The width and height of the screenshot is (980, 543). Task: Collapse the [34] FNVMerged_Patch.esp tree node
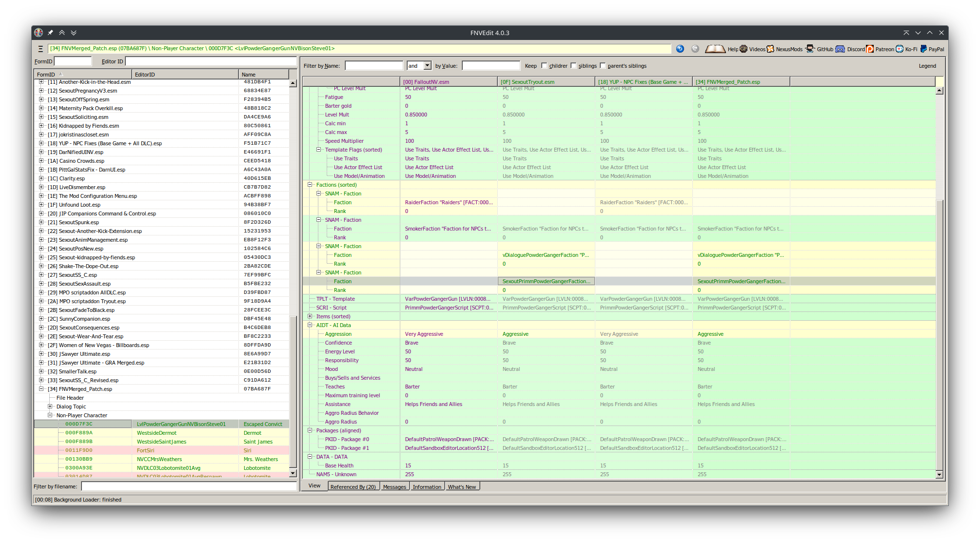point(41,389)
